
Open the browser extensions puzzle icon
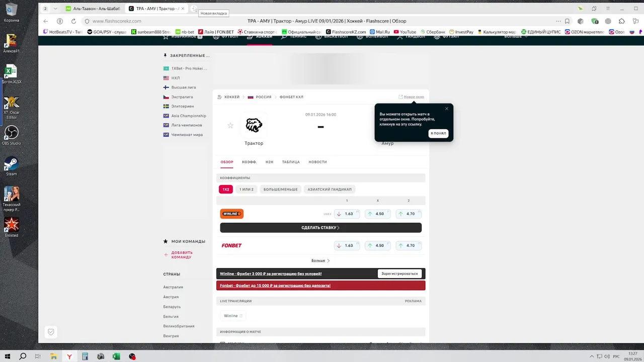tap(622, 21)
